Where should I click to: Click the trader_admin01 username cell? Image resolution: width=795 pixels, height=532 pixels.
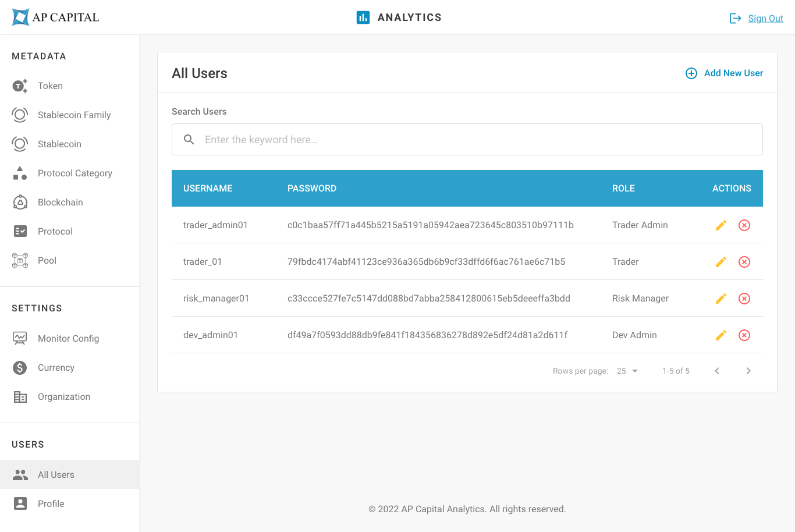[215, 225]
